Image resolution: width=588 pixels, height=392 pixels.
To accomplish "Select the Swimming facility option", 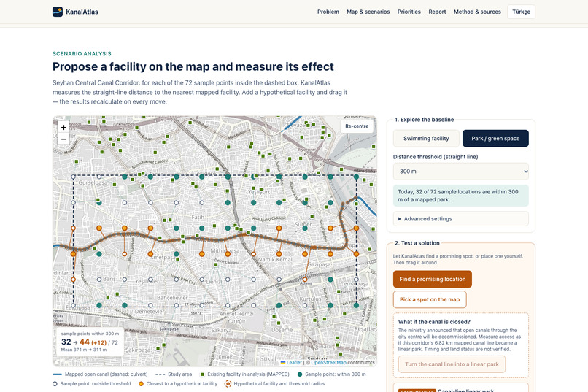I will point(426,139).
